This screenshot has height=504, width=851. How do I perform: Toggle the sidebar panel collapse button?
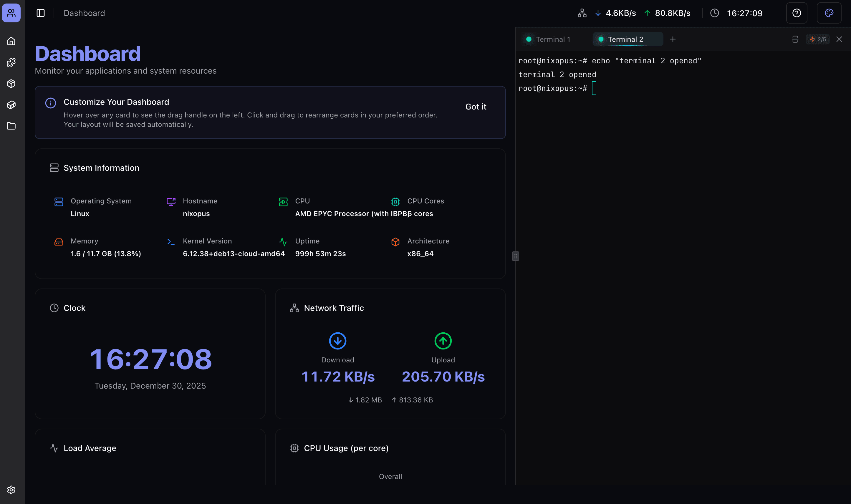(x=41, y=13)
